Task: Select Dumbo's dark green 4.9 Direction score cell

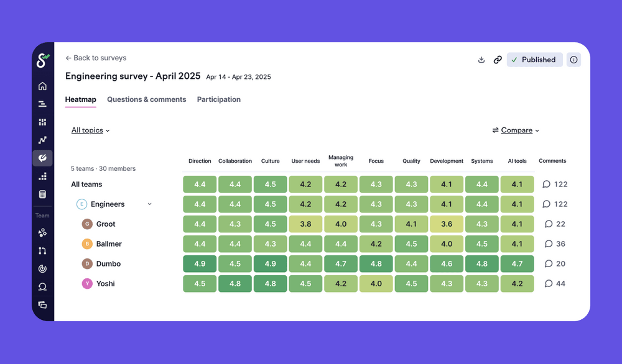Action: point(199,263)
